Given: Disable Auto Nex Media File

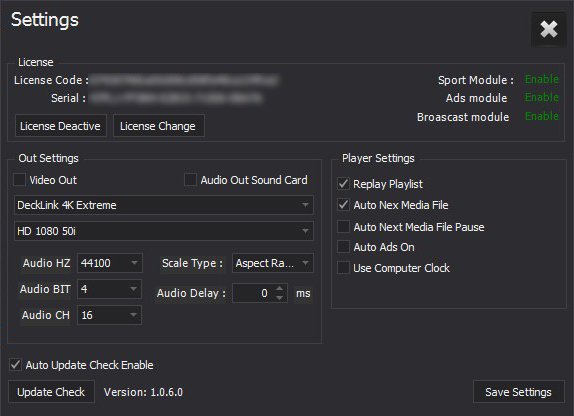Looking at the screenshot, I should coord(343,205).
